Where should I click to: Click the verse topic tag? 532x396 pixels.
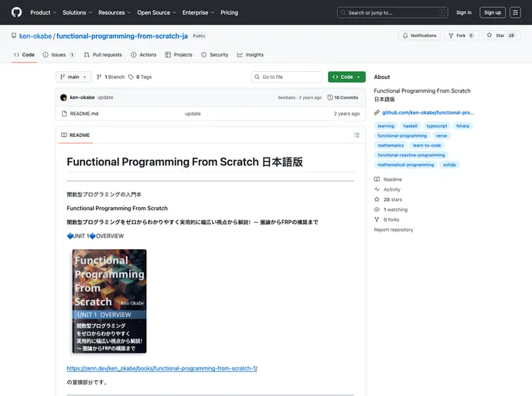click(x=442, y=135)
